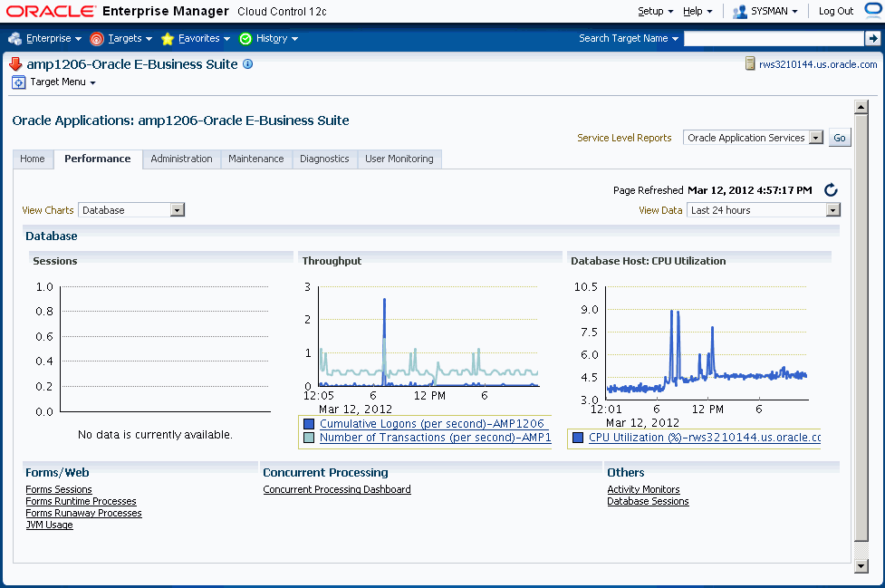The width and height of the screenshot is (885, 588).
Task: Refresh the page with the refresh icon
Action: click(x=831, y=190)
